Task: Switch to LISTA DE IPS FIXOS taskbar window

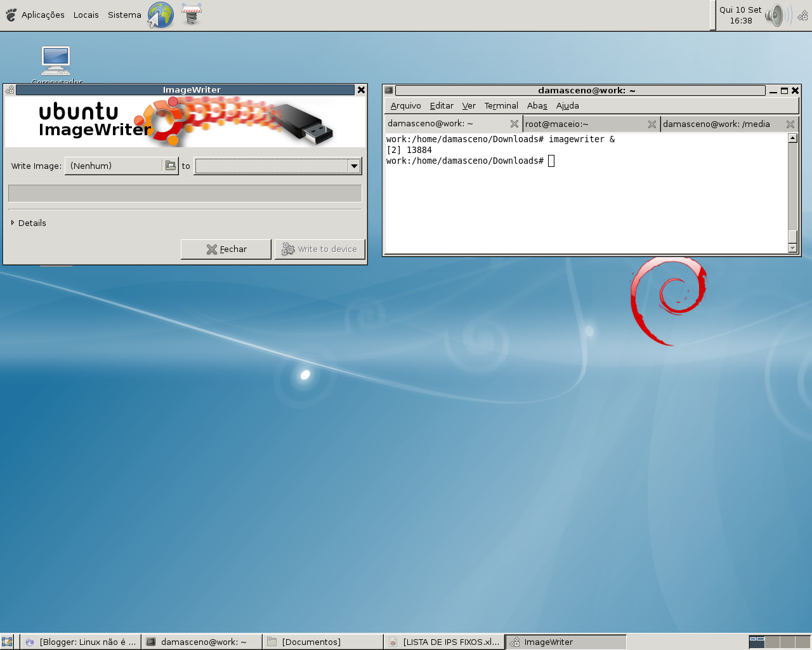Action: (x=444, y=642)
